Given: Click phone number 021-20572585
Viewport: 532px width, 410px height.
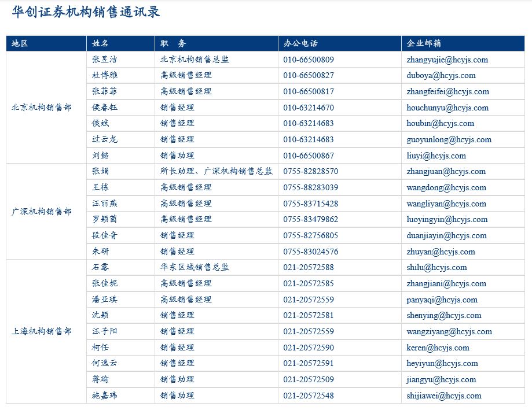Looking at the screenshot, I should pyautogui.click(x=309, y=283).
